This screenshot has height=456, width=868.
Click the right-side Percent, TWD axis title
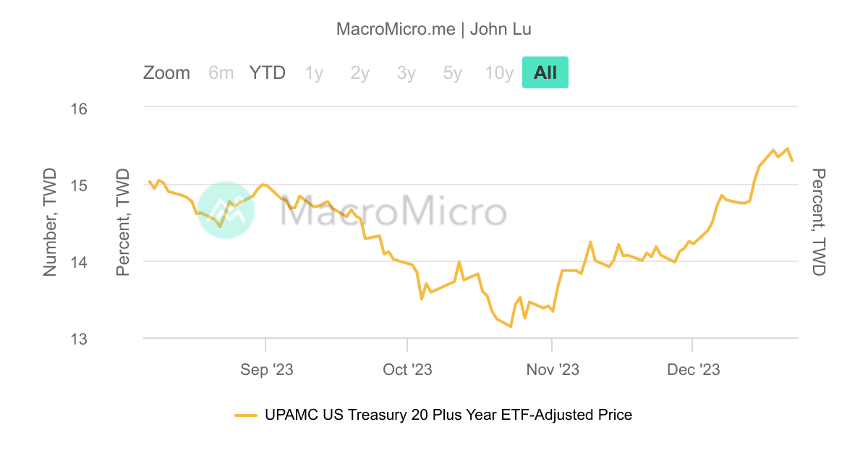(818, 222)
